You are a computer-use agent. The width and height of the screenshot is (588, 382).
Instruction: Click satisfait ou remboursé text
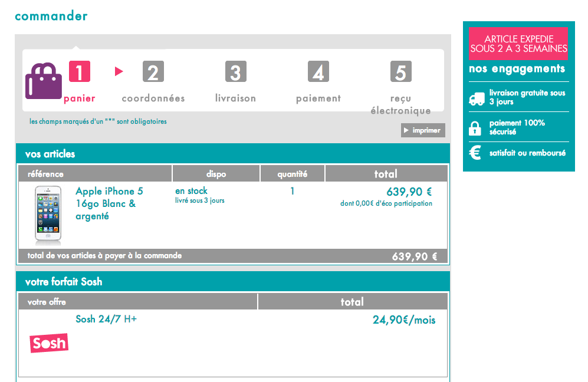pos(527,153)
